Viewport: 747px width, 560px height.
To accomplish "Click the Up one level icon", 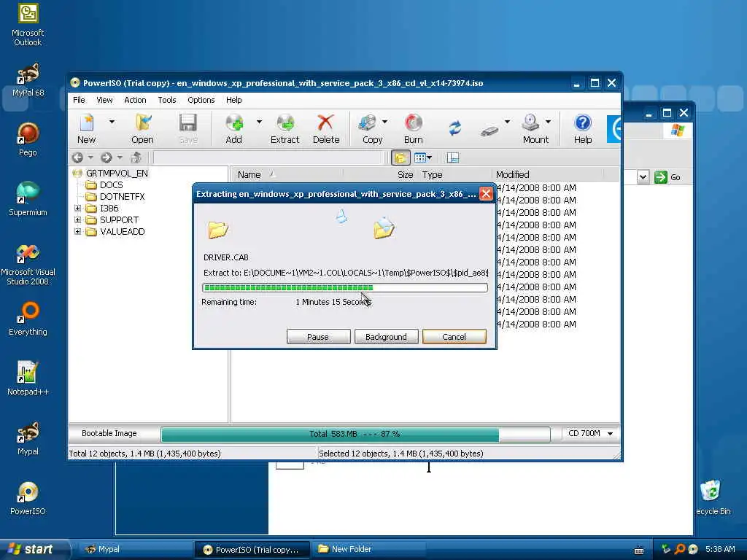I will click(136, 157).
